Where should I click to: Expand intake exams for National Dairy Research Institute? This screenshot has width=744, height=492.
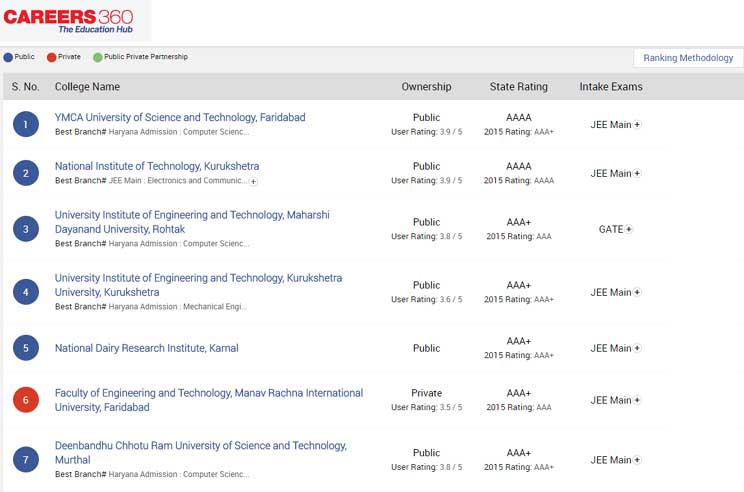tap(637, 348)
